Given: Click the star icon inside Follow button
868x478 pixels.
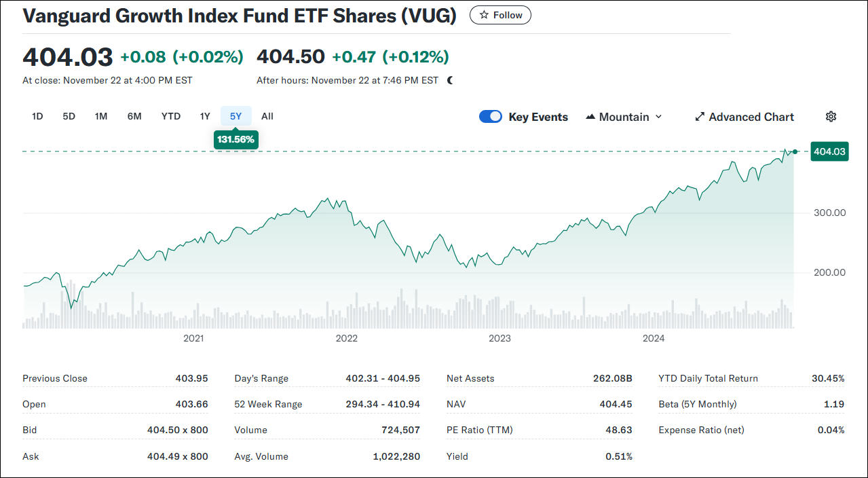Looking at the screenshot, I should [483, 14].
